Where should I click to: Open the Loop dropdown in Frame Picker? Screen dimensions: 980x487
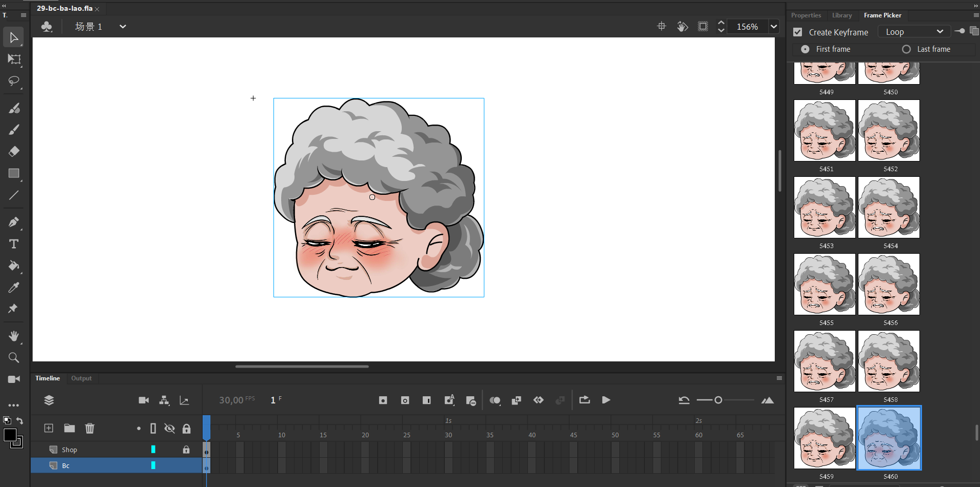pos(914,32)
